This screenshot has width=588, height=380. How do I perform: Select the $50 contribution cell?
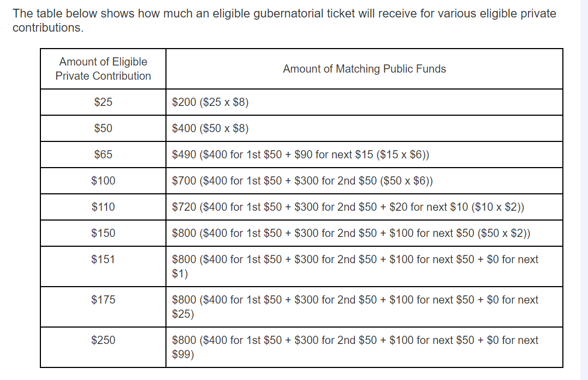coord(103,128)
